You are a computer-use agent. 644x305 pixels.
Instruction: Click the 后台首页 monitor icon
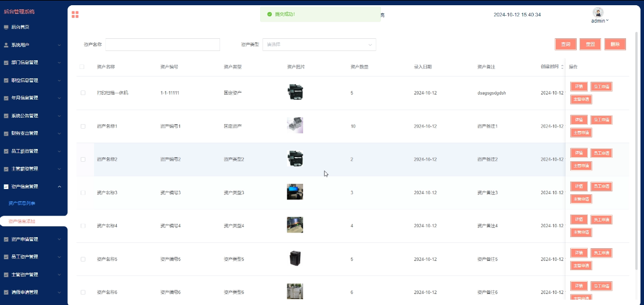tap(6, 27)
